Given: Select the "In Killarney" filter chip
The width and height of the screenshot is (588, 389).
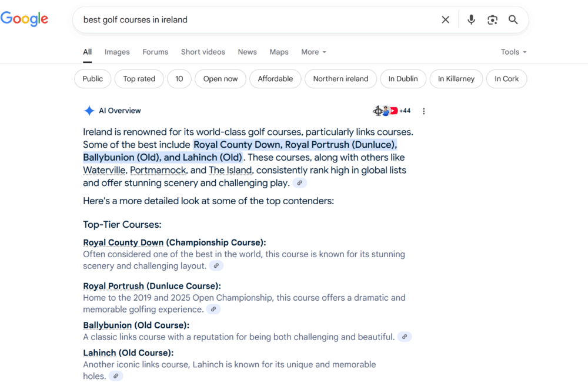Looking at the screenshot, I should pos(456,79).
